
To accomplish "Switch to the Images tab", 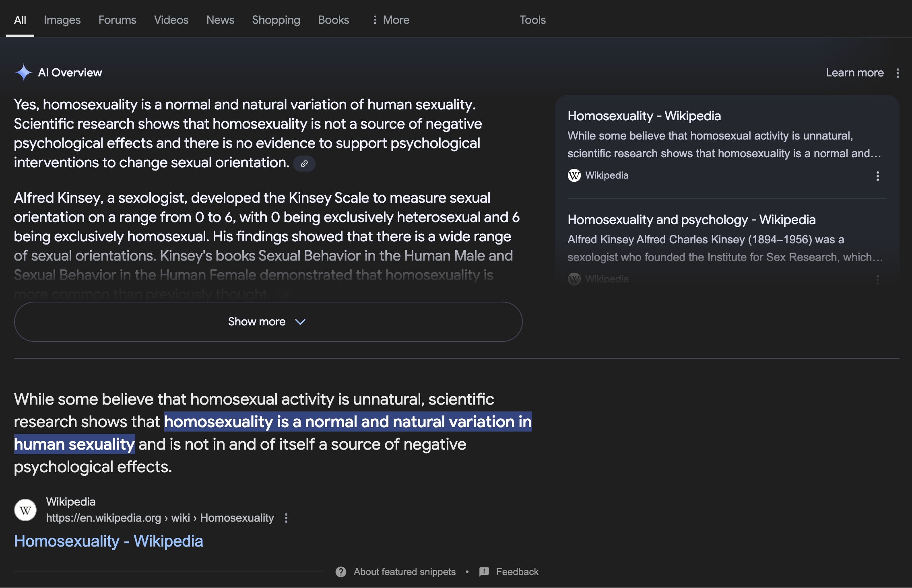I will [x=62, y=20].
